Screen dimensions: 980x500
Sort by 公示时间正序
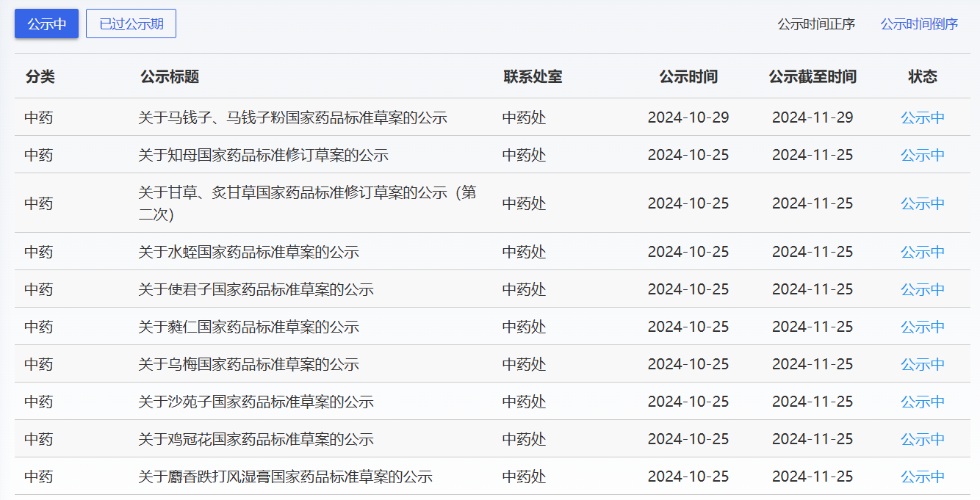click(x=816, y=24)
